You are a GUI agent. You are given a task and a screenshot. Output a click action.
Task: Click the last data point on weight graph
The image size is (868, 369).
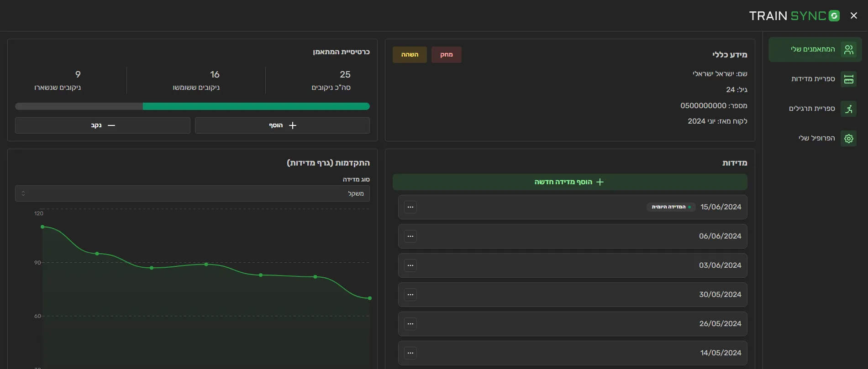[369, 298]
